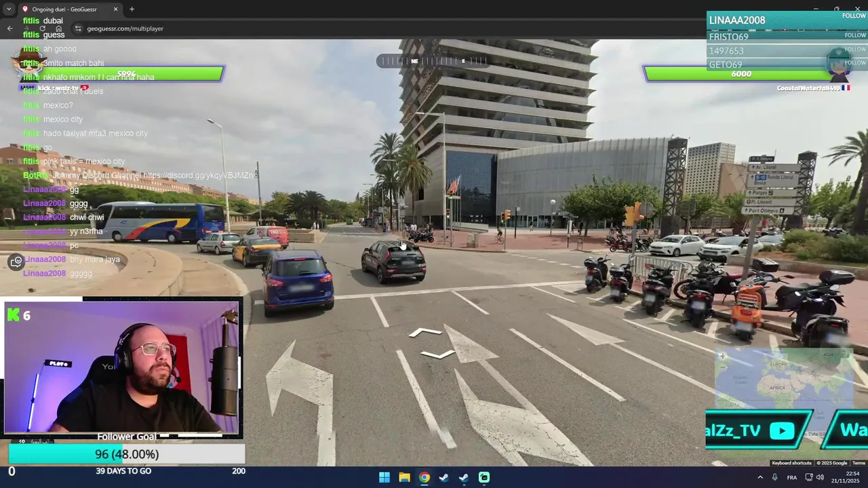Click the '39 DAYS TO GO' text

123,471
